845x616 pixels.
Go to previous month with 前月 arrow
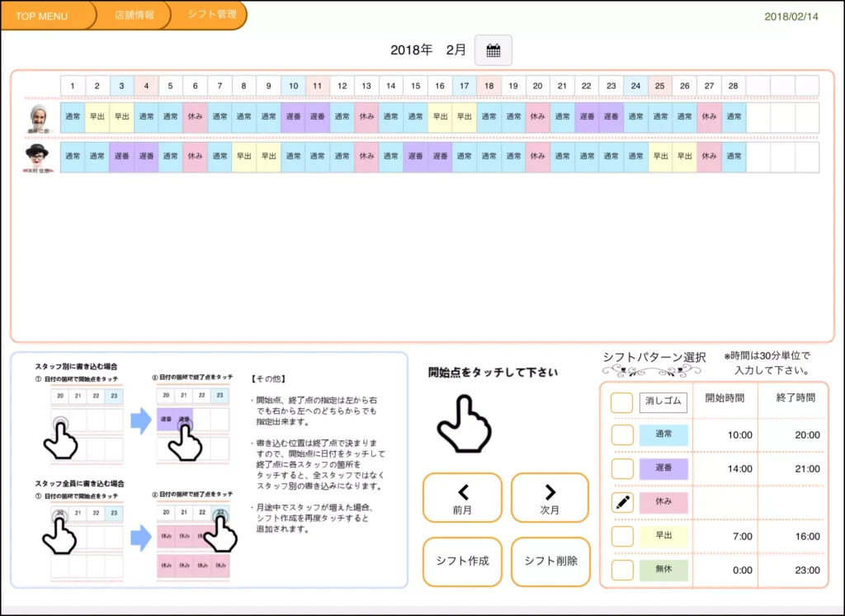click(x=462, y=498)
